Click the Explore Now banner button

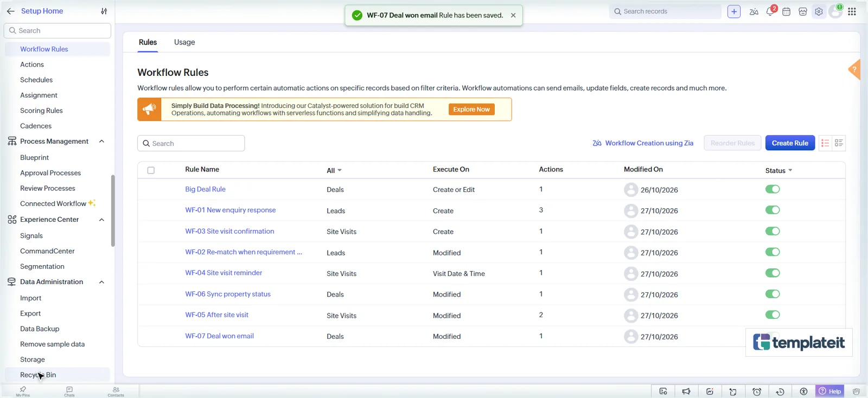tap(471, 110)
